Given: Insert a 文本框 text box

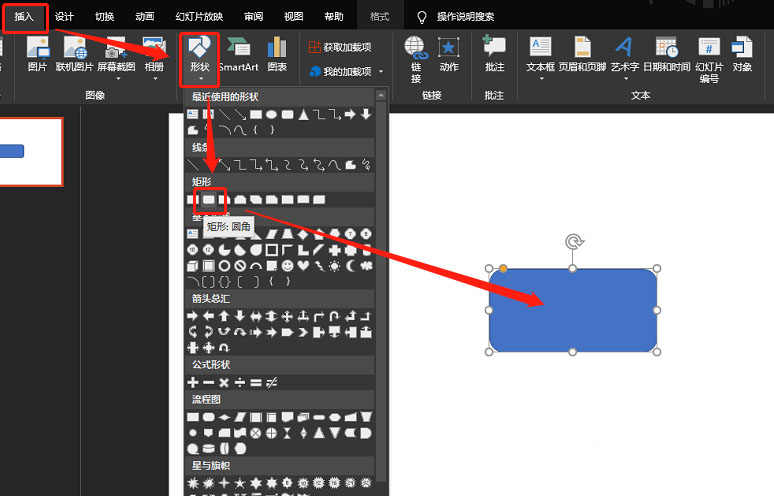Looking at the screenshot, I should pos(541,58).
